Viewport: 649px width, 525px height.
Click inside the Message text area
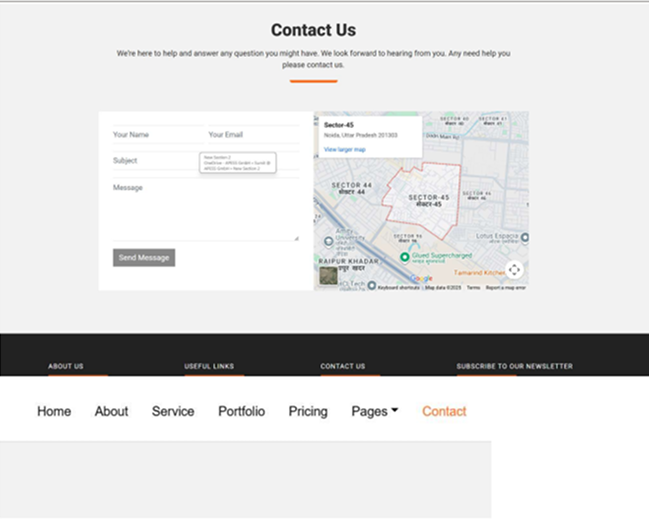pyautogui.click(x=205, y=210)
